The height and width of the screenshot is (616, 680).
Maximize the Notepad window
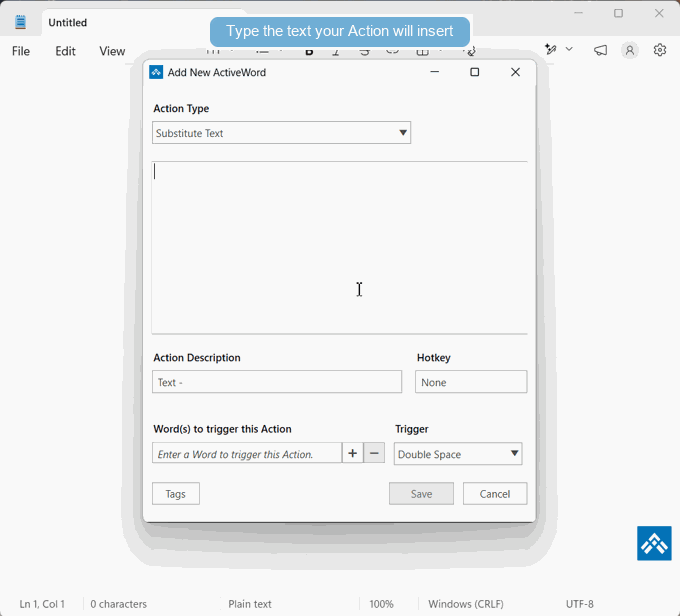pos(618,13)
